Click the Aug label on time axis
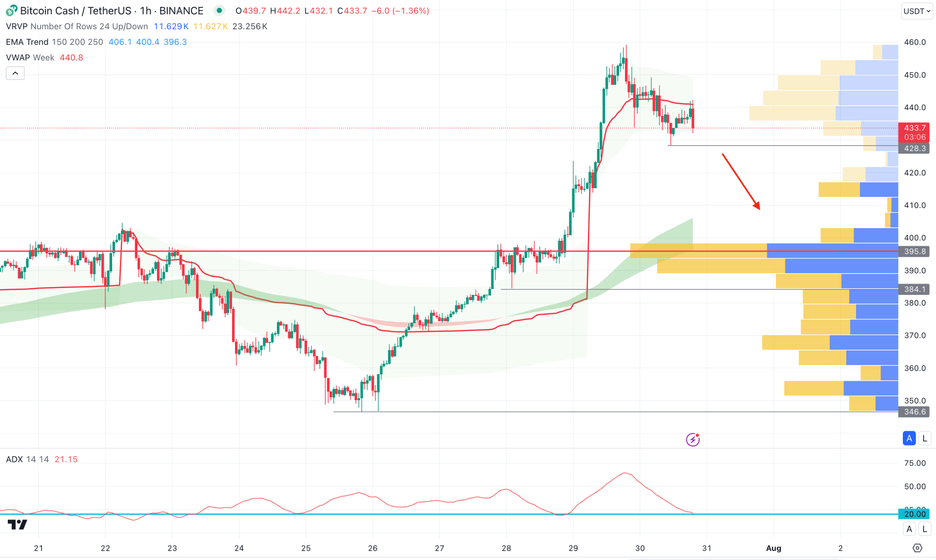The image size is (936, 560). point(773,548)
